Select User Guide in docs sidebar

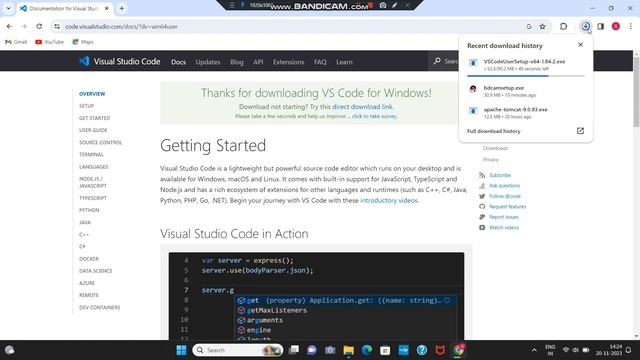point(93,130)
